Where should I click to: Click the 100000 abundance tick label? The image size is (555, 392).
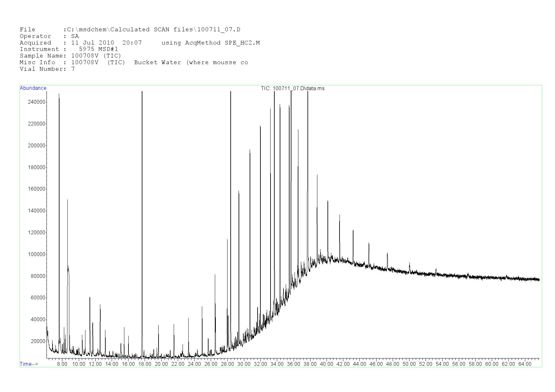[x=37, y=254]
